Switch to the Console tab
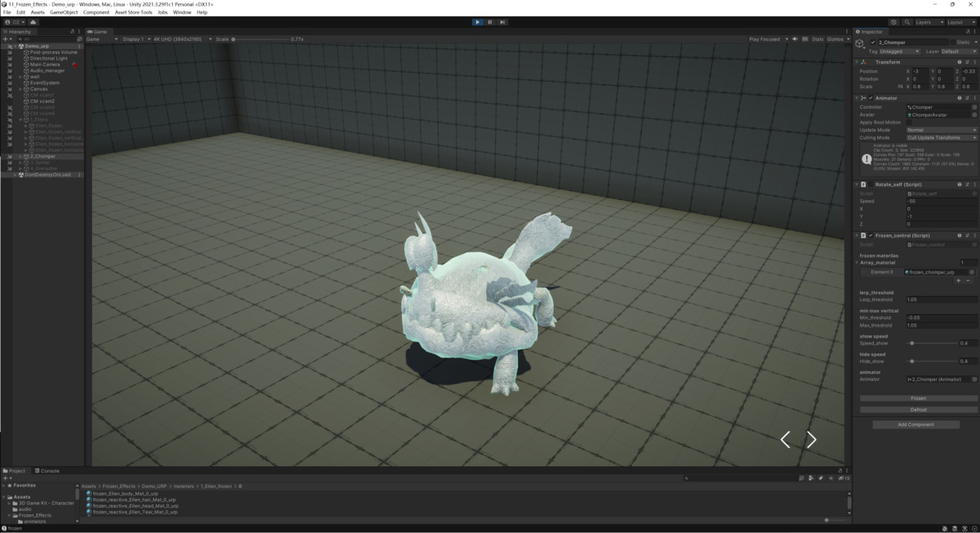Viewport: 980px width, 533px height. [x=50, y=471]
